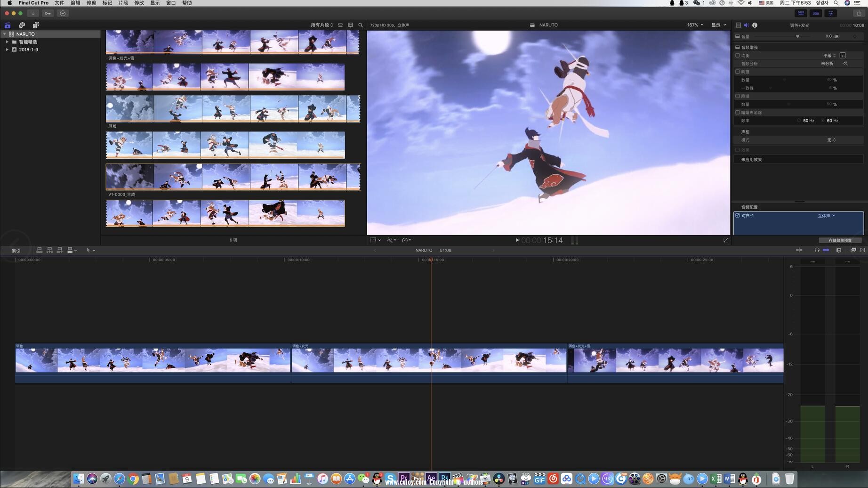Select the 调色+发光+雪 browser clip thumbnail

point(233,42)
